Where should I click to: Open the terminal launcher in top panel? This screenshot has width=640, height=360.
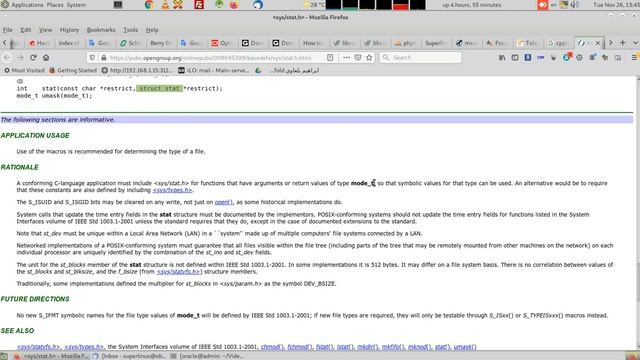(118, 5)
